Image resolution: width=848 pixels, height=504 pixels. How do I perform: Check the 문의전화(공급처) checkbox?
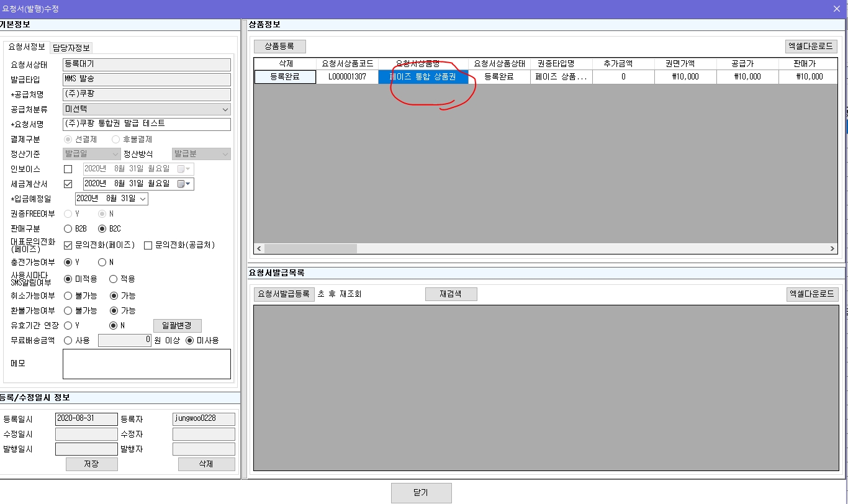click(x=148, y=244)
